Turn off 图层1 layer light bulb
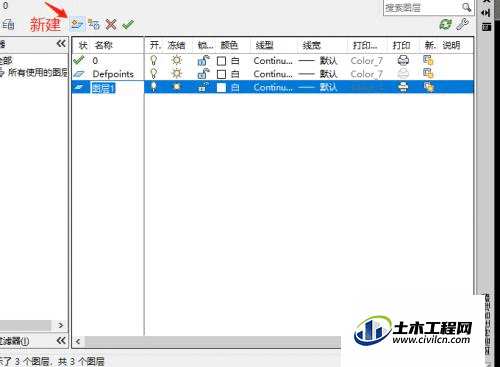The height and width of the screenshot is (367, 500). point(154,87)
